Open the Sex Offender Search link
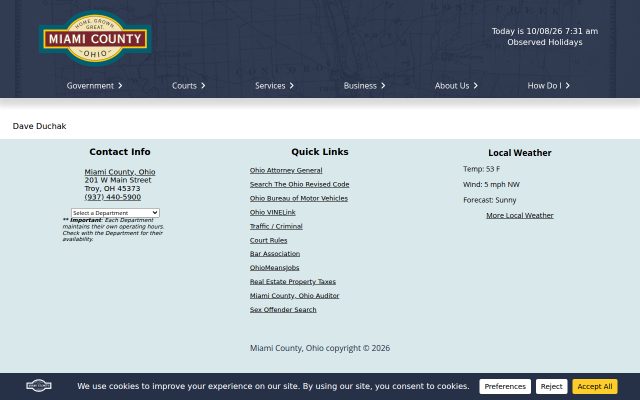 click(283, 309)
